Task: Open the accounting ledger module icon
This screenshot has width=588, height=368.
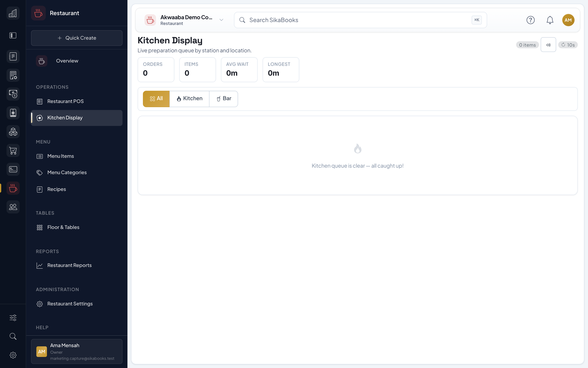Action: tap(13, 56)
